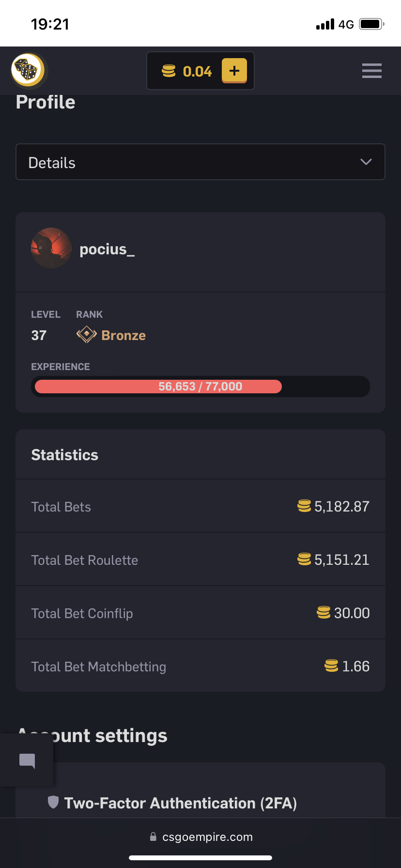Screen dimensions: 401x868
Task: Open the live chat bubble icon
Action: point(27,760)
